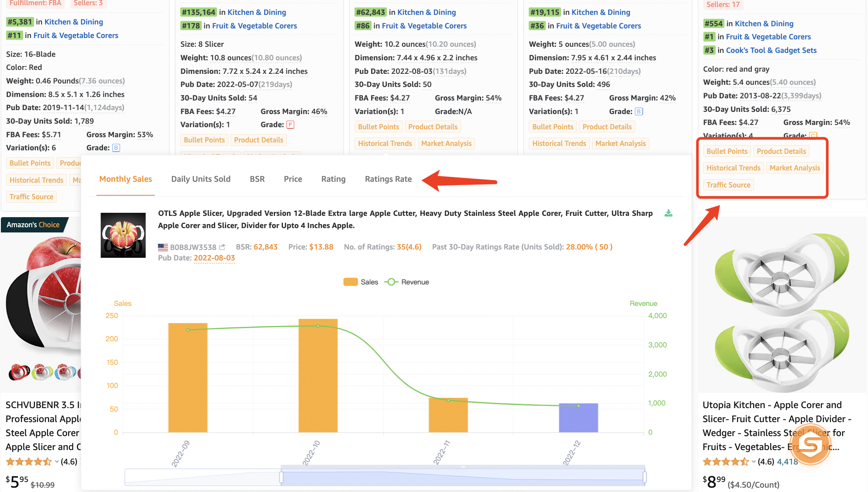Switch to the Rating tab
Screen dimensions: 868x492
(x=333, y=179)
